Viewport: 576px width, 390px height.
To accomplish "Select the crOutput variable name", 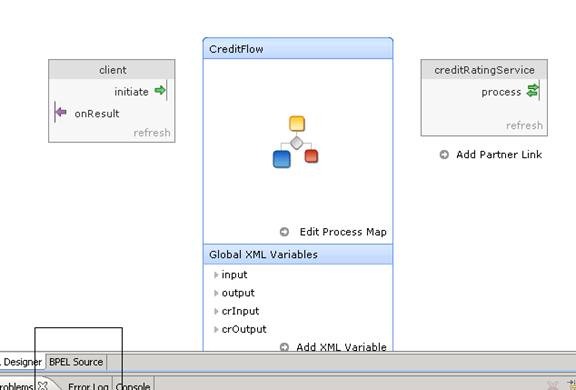I will pos(244,329).
